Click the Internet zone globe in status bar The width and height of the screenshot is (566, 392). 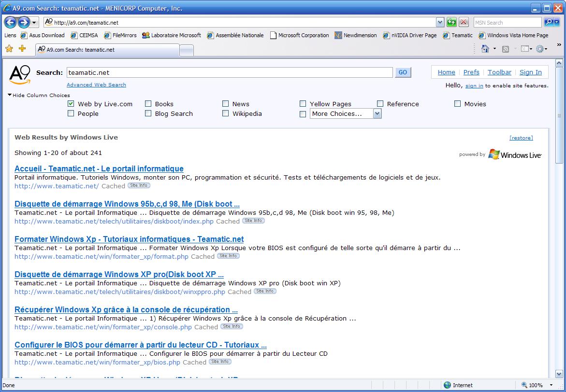click(447, 385)
